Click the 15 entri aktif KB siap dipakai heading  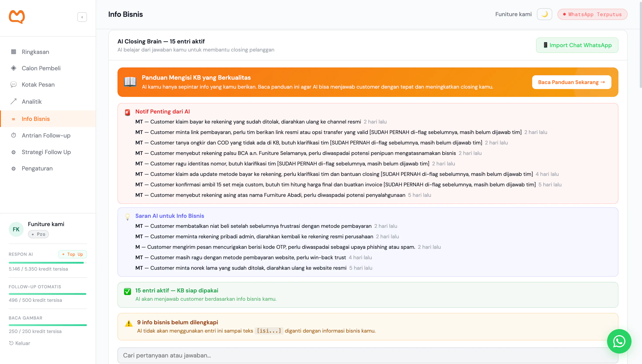pyautogui.click(x=177, y=291)
